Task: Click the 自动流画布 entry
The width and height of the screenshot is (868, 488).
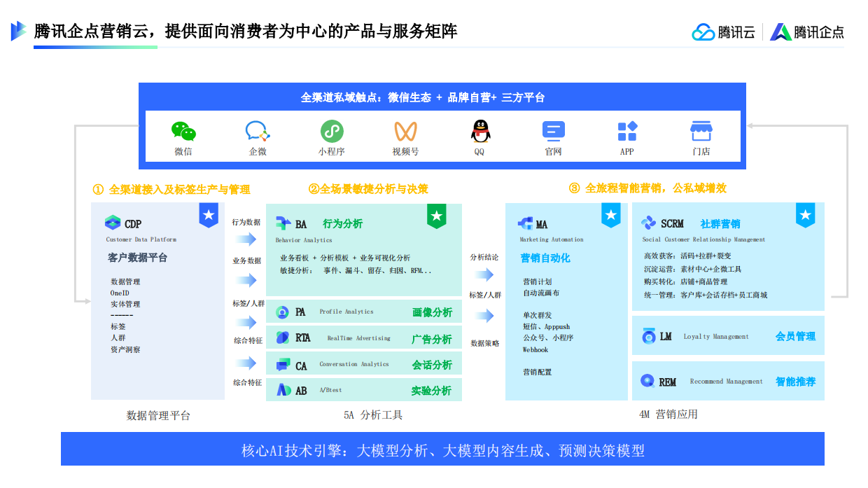Action: tap(541, 293)
